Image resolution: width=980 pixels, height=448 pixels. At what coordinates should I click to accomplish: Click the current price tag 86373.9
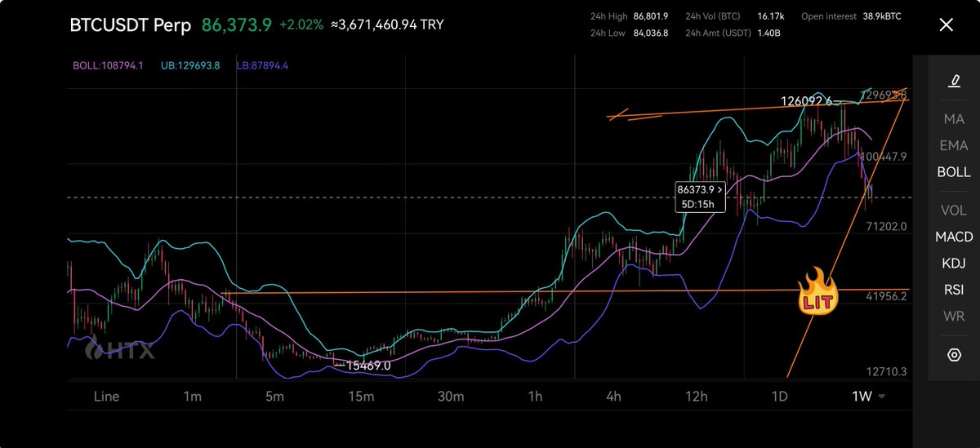pos(700,189)
